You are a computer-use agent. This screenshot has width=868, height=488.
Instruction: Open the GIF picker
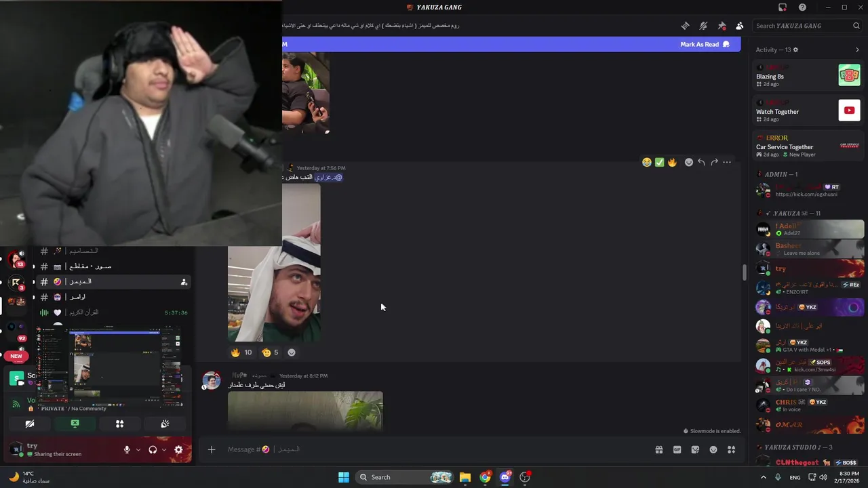coord(677,449)
